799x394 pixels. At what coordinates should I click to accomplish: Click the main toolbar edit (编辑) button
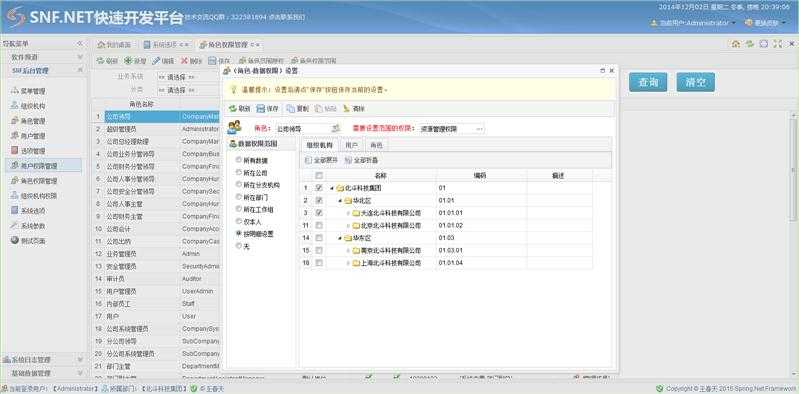(164, 61)
